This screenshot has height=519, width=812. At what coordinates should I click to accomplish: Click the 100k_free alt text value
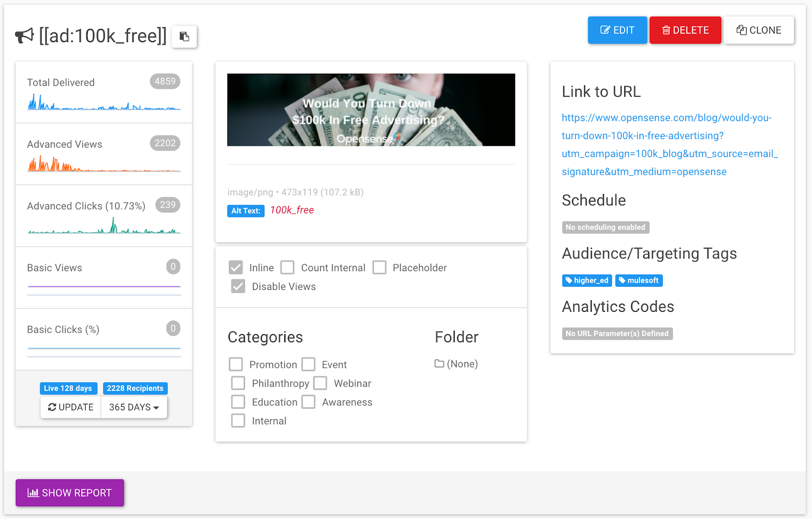point(292,210)
